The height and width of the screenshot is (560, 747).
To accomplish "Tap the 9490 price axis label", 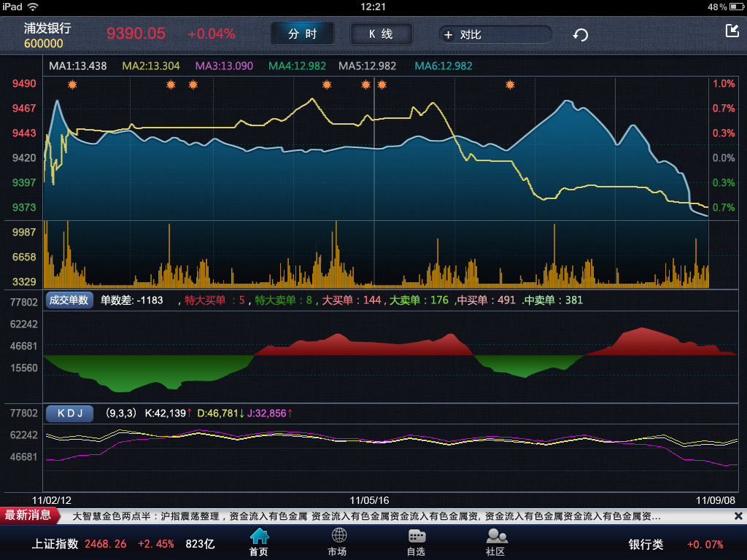I will (24, 84).
